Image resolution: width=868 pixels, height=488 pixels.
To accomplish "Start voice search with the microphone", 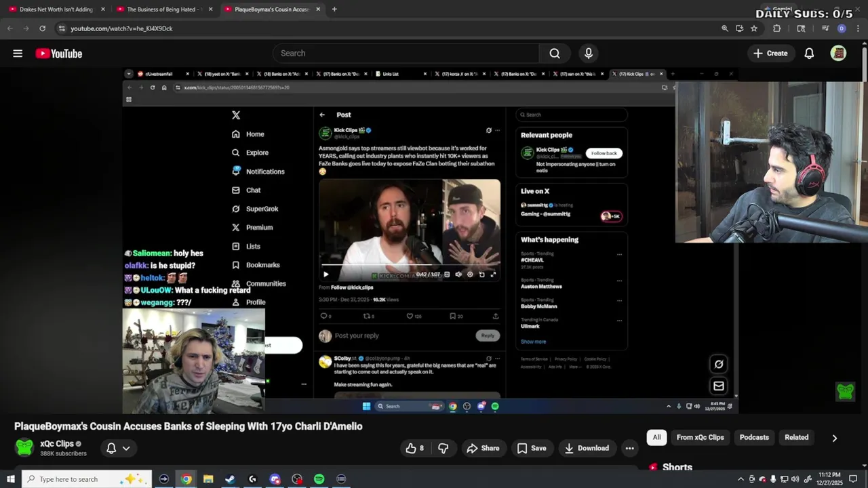I will pos(589,54).
